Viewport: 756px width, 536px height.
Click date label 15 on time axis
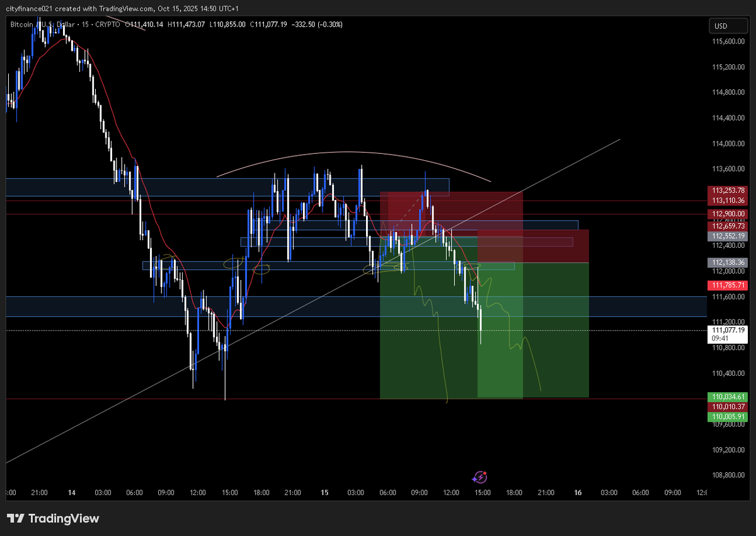324,492
